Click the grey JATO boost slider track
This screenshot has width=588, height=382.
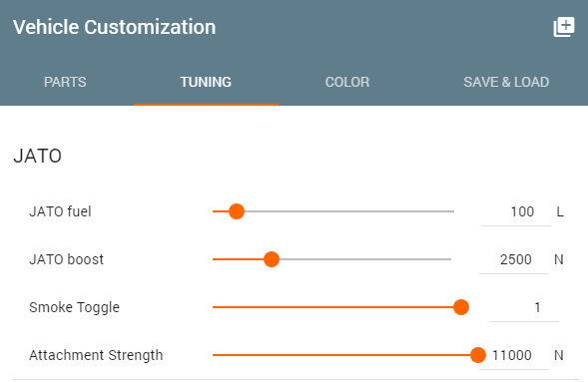point(365,259)
